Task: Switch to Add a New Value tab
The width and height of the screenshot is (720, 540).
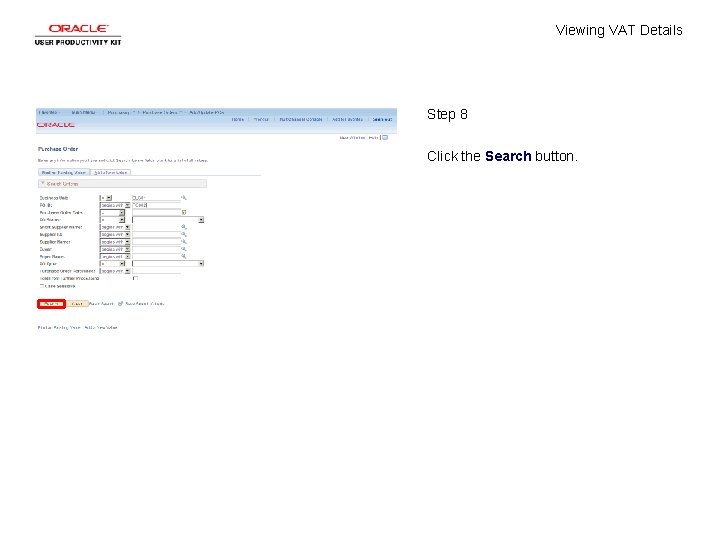Action: click(111, 173)
